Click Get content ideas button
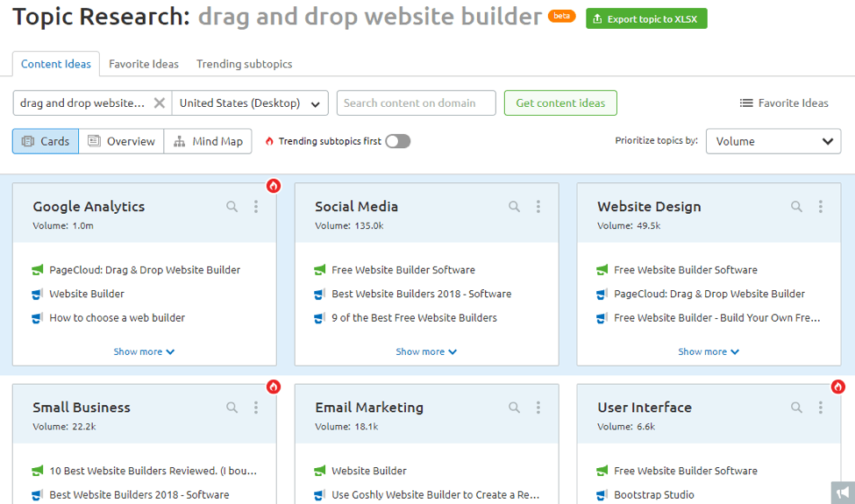This screenshot has height=504, width=855. (x=560, y=103)
